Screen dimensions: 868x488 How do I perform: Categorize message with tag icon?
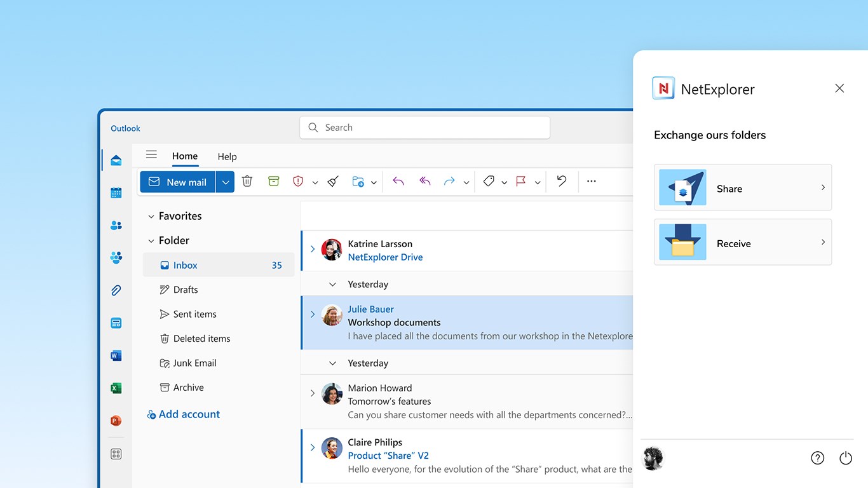pyautogui.click(x=489, y=182)
